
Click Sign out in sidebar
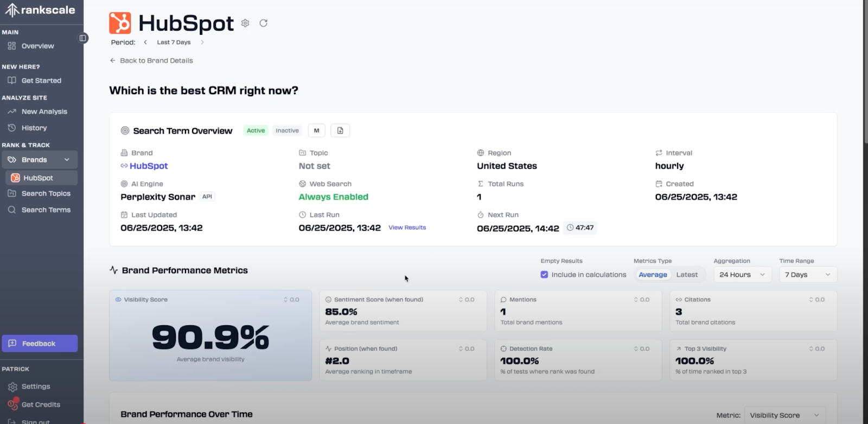(x=36, y=421)
